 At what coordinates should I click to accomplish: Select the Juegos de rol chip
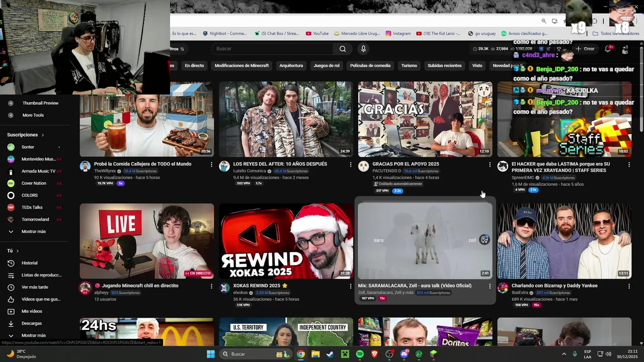click(x=327, y=65)
